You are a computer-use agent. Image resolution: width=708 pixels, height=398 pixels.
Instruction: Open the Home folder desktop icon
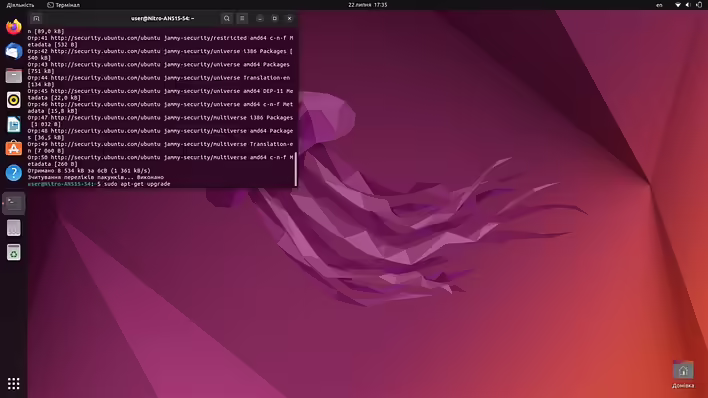click(683, 375)
